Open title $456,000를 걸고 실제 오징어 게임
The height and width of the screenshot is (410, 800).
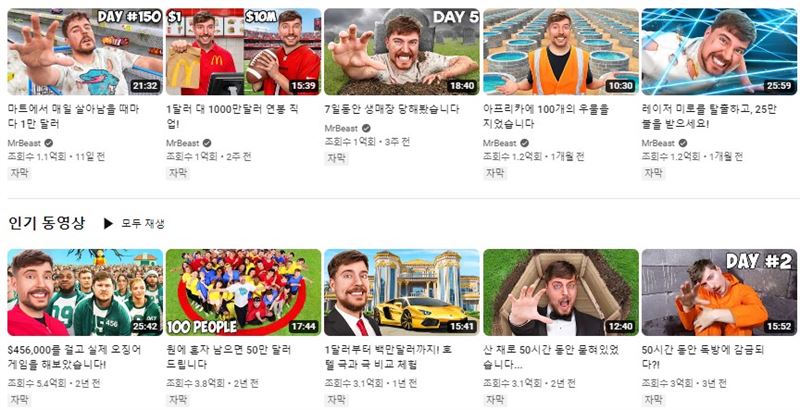click(x=75, y=357)
